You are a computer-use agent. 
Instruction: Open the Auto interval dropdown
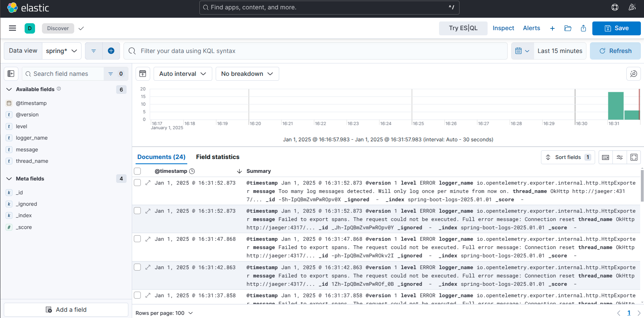pos(183,74)
